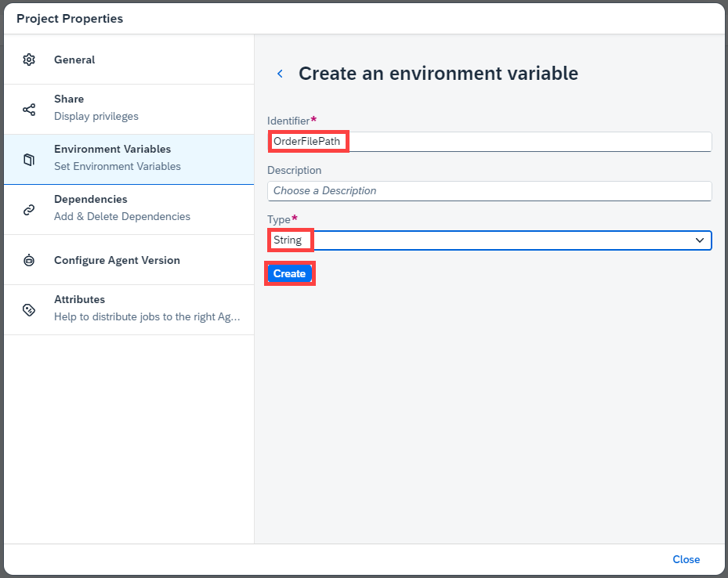Click the Dependencies link icon
The height and width of the screenshot is (578, 728).
[x=29, y=210]
